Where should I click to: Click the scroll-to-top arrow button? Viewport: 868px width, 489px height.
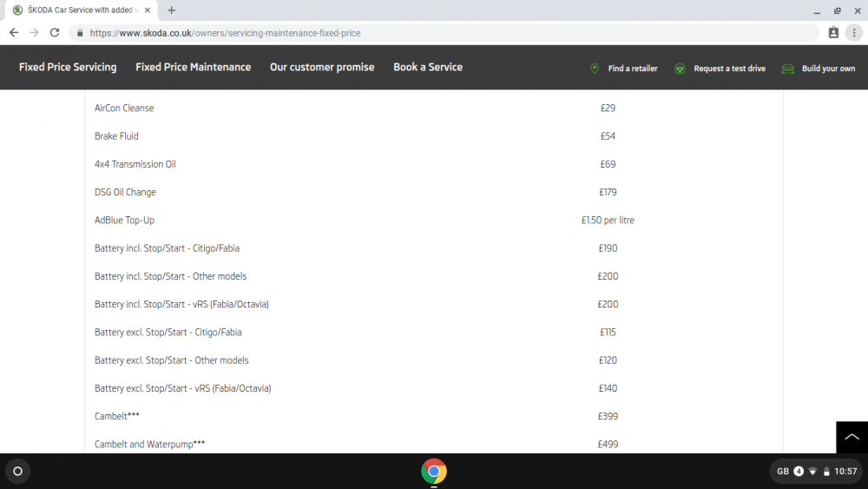coord(852,437)
